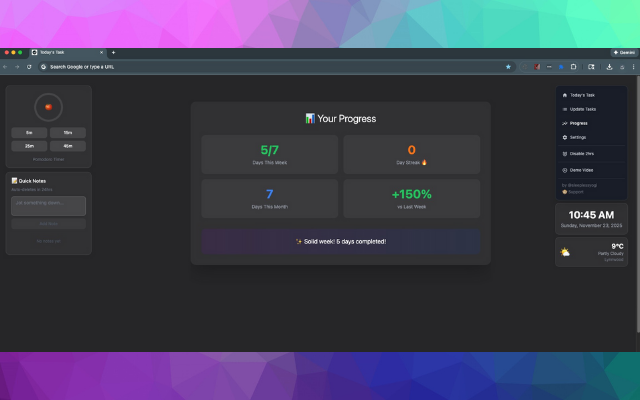Viewport: 640px width, 400px height.
Task: Click the list icon beside Update Tasks
Action: tap(564, 109)
